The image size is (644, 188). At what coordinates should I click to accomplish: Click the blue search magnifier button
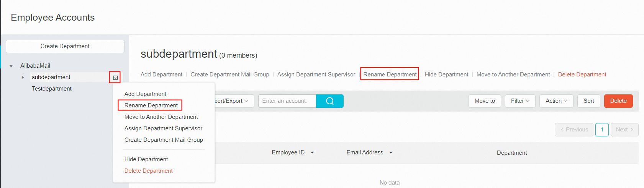tap(330, 101)
